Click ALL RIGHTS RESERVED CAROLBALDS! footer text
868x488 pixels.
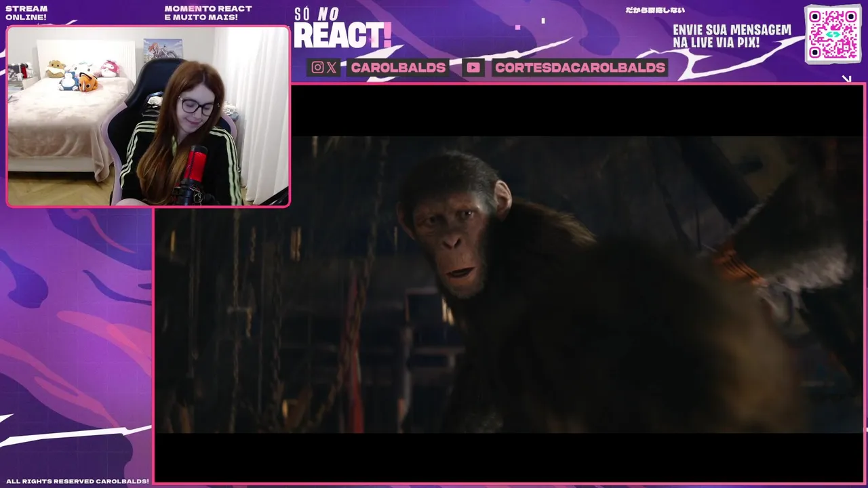(x=77, y=481)
